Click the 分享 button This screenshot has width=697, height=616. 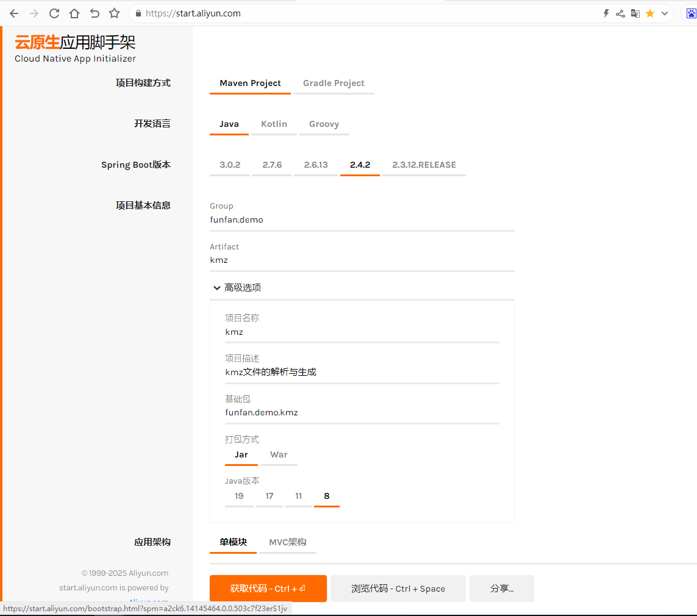coord(501,588)
